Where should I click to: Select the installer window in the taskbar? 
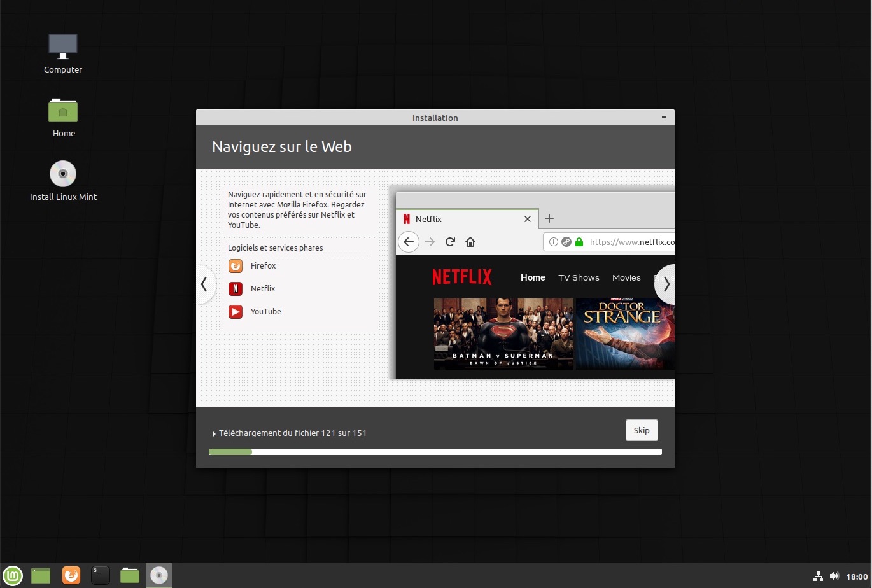(159, 575)
